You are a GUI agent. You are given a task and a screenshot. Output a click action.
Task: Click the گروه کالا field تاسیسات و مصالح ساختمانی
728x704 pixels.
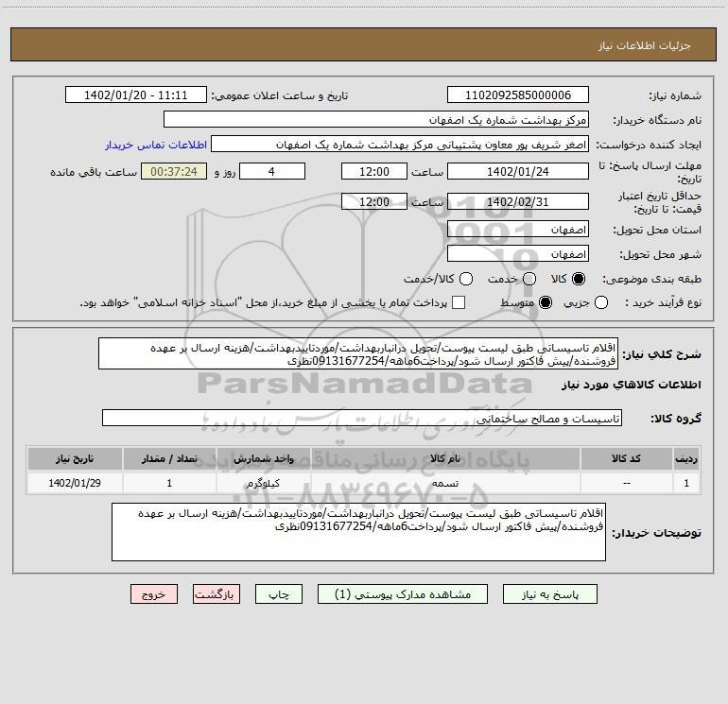pyautogui.click(x=362, y=418)
